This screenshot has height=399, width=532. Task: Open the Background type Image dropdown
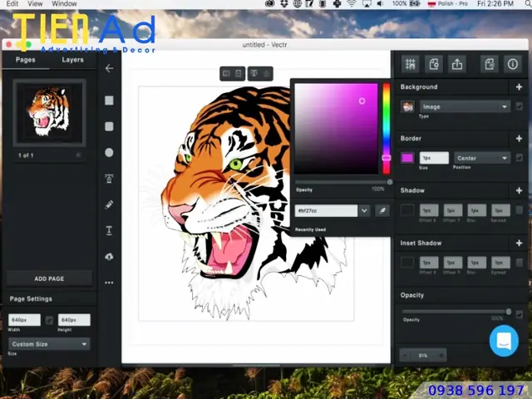pos(465,106)
